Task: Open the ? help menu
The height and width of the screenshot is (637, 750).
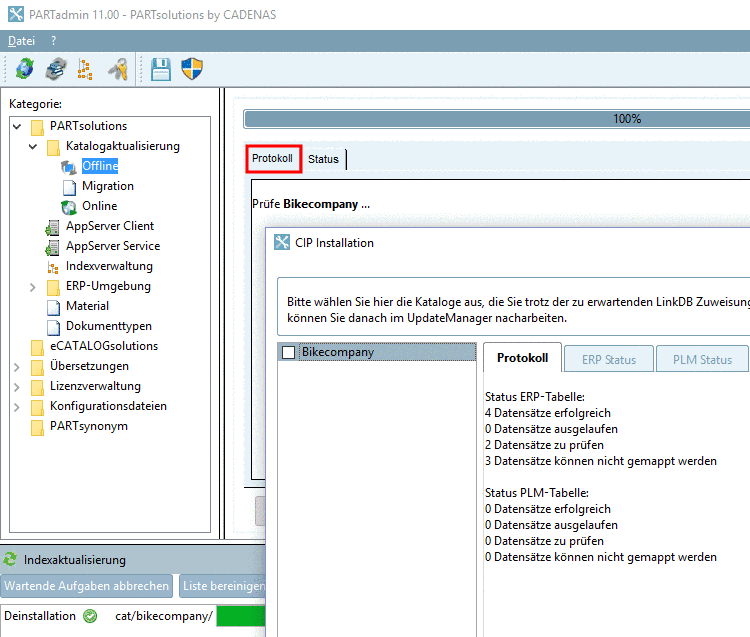Action: [54, 41]
